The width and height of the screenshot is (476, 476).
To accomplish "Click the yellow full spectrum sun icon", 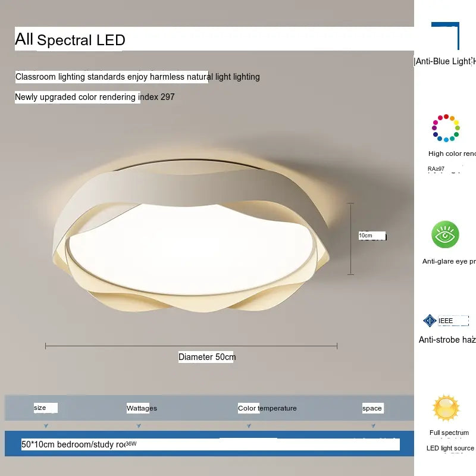I will [x=446, y=408].
